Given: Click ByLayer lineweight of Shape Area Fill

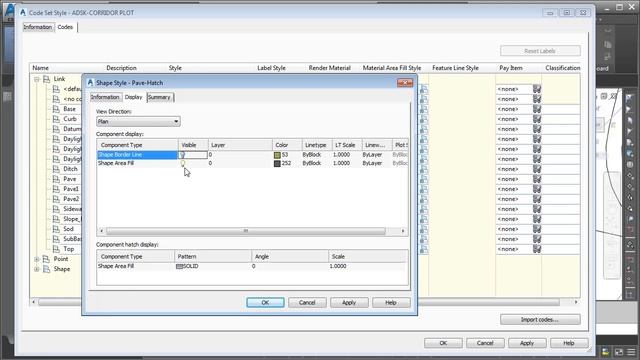Looking at the screenshot, I should [372, 163].
